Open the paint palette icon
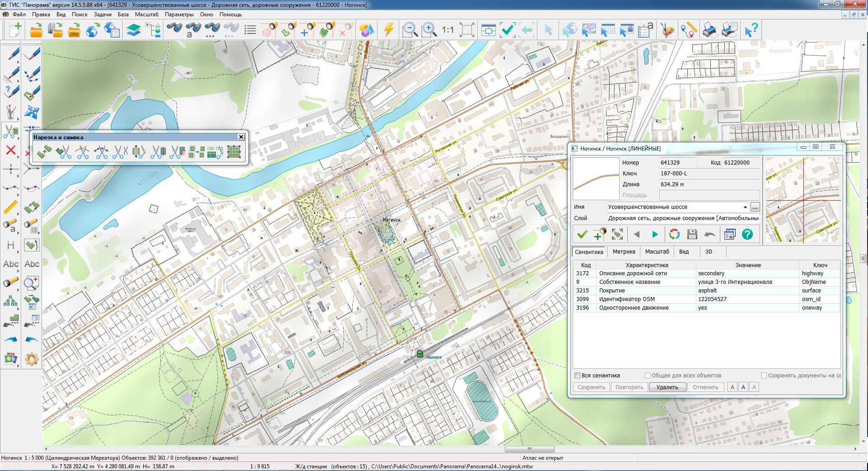 pyautogui.click(x=667, y=30)
